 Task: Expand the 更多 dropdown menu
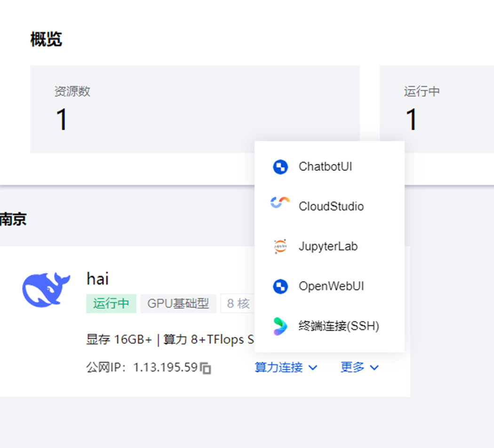(x=359, y=368)
